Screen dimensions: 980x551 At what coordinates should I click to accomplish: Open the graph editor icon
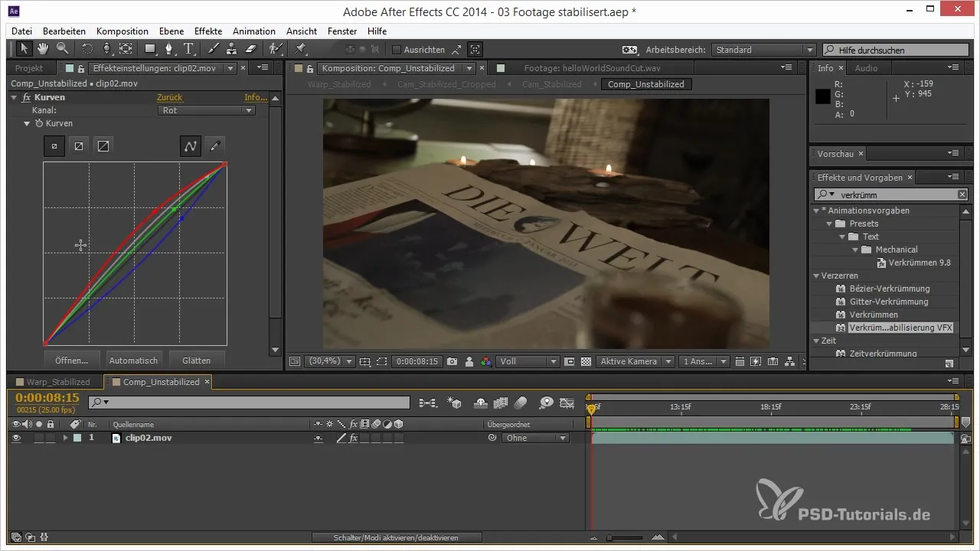click(567, 402)
